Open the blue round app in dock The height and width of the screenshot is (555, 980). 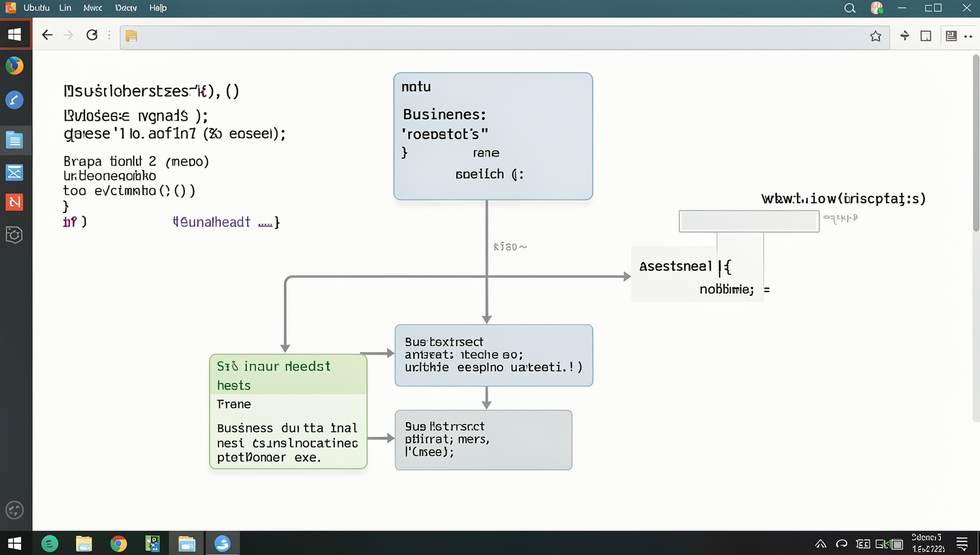pos(15,100)
